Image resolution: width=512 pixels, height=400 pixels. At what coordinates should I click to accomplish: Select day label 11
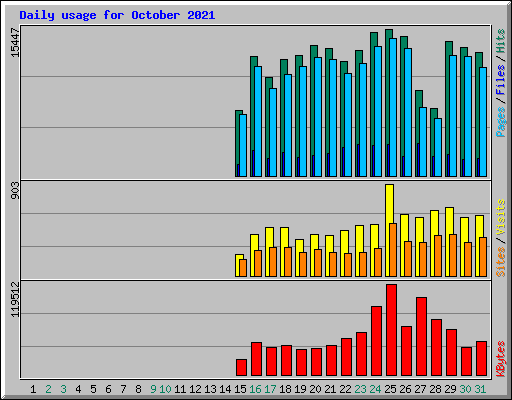pos(180,389)
